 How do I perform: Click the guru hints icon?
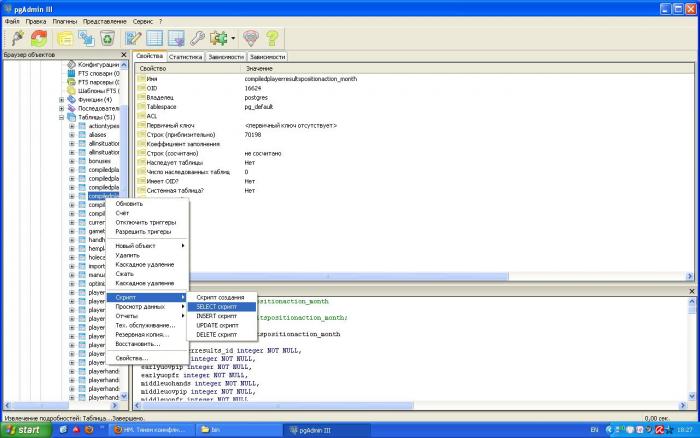251,39
